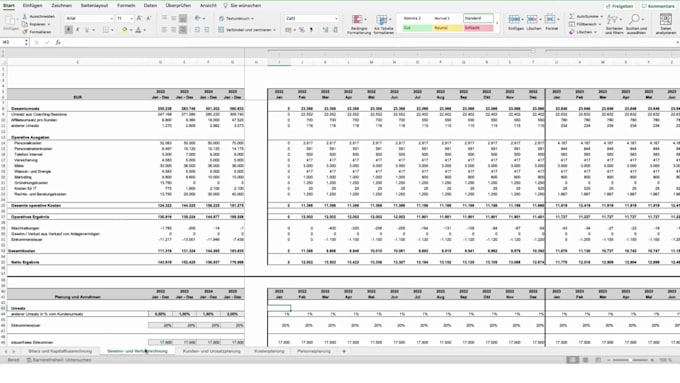Click Verbinden und zentrieren
This screenshot has height=383, width=680.
(247, 30)
